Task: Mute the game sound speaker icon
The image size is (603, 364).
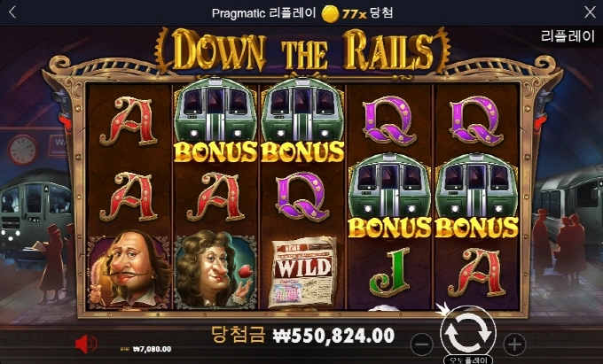Action: [x=85, y=344]
